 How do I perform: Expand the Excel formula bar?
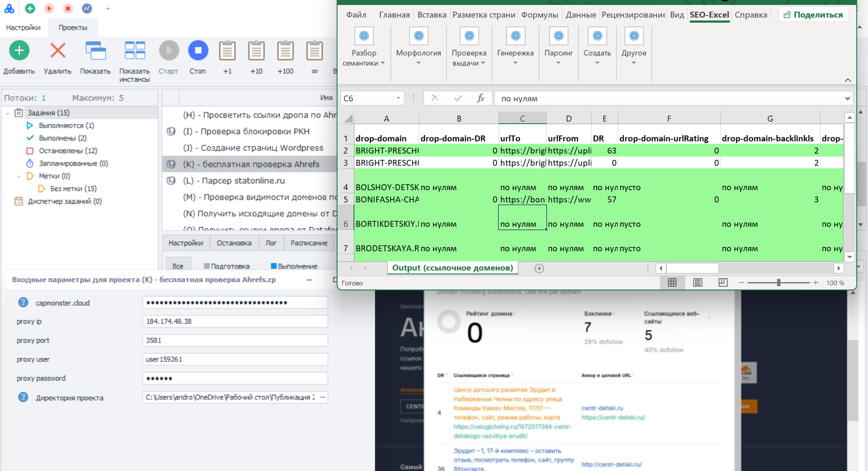[848, 99]
